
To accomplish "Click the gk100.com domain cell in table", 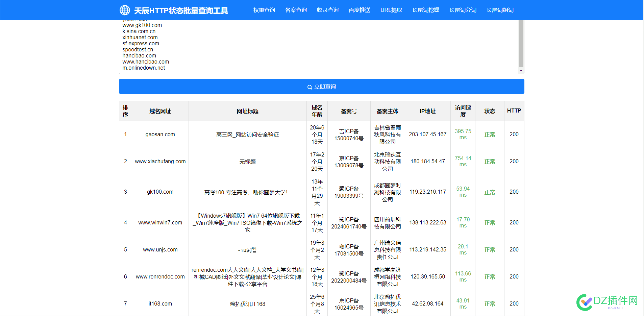I will click(x=160, y=192).
